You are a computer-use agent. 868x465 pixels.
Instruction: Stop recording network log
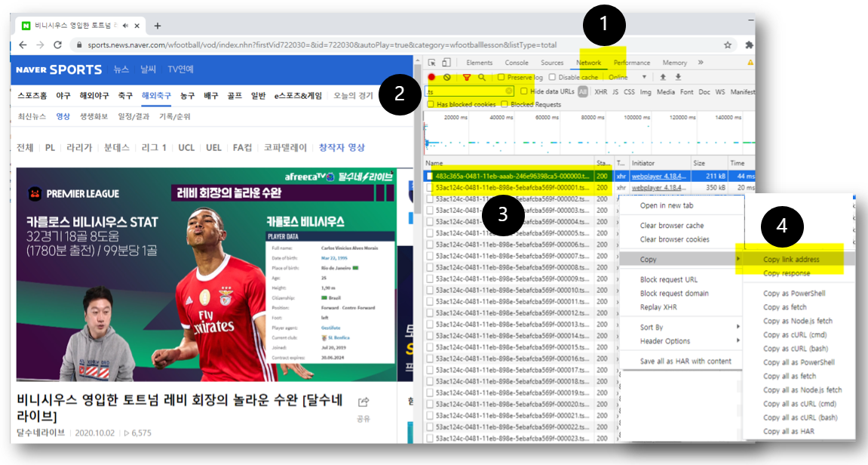(431, 77)
